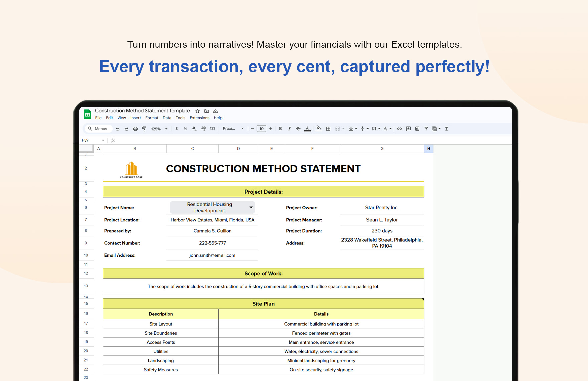Click the select-all corner box
This screenshot has height=381, width=588.
86,148
